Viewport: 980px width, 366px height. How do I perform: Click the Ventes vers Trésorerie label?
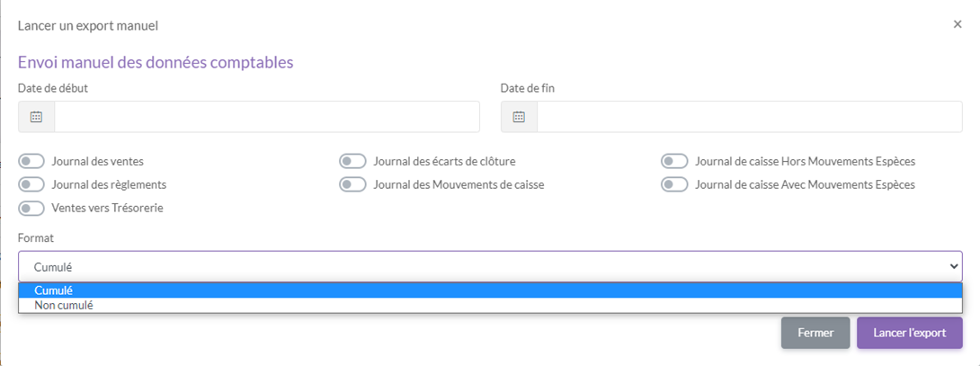(107, 208)
